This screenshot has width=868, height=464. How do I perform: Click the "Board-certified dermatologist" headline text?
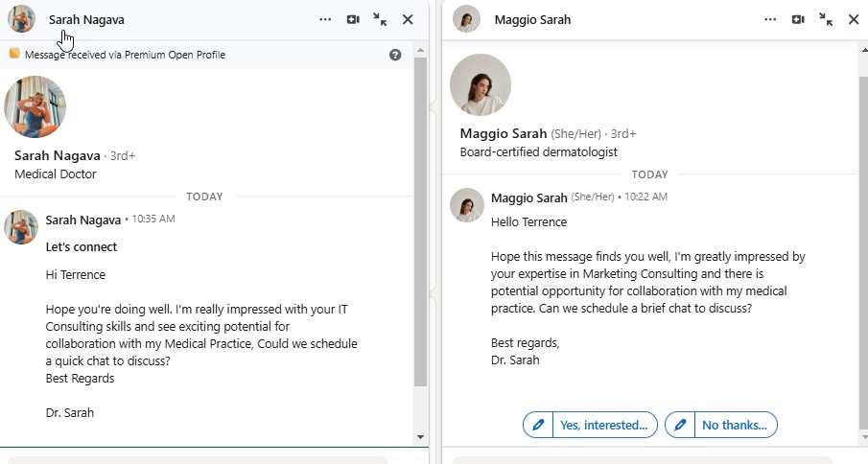[x=539, y=151]
